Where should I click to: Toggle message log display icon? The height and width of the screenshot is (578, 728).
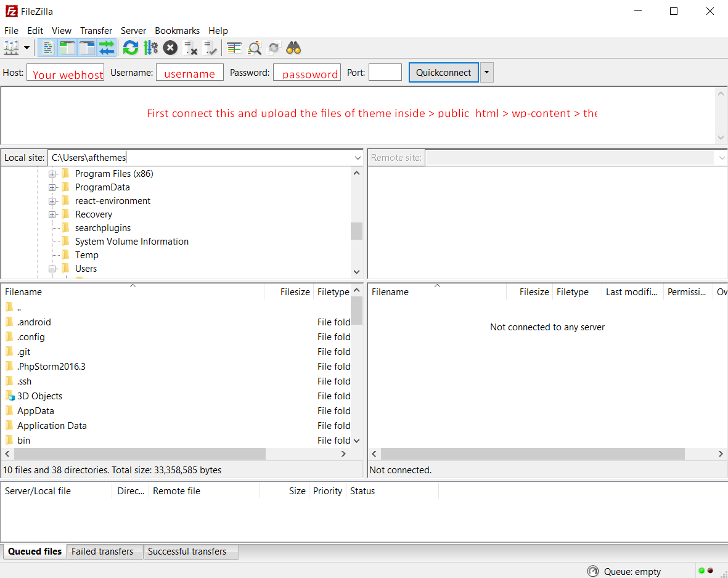point(47,48)
